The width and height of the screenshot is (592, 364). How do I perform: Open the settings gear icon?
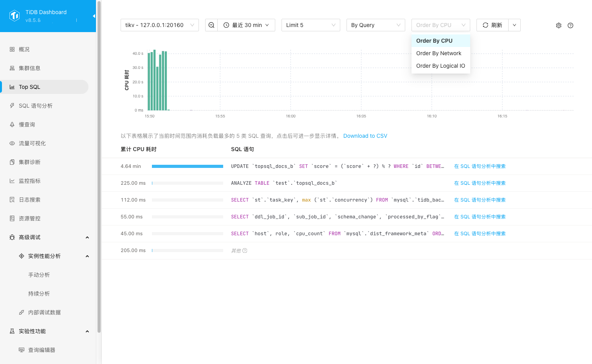[x=559, y=25]
